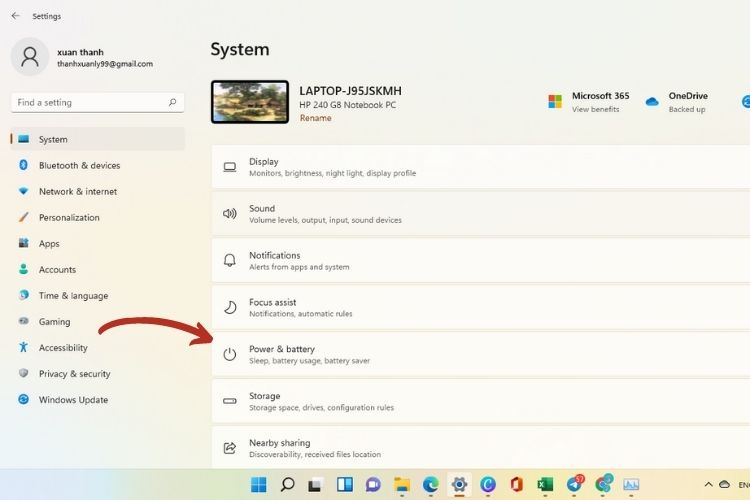750x500 pixels.
Task: Open Office from the taskbar
Action: [517, 485]
